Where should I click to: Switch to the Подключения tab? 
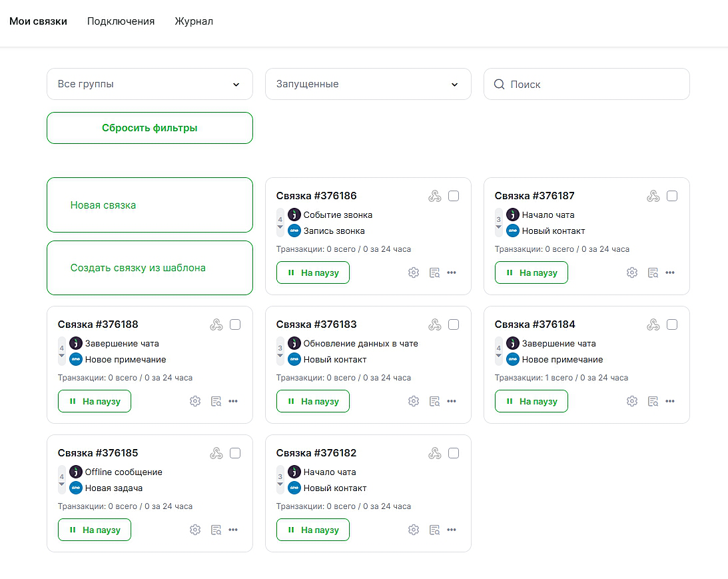(x=121, y=21)
